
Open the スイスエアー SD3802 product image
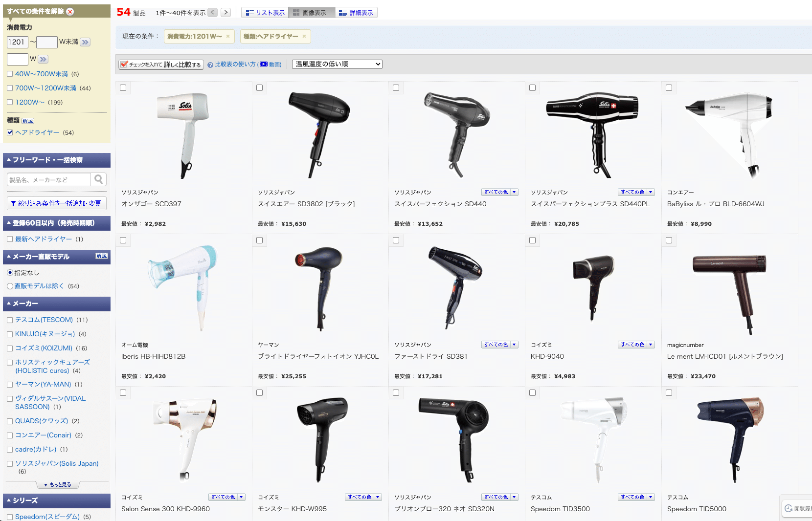coord(320,134)
